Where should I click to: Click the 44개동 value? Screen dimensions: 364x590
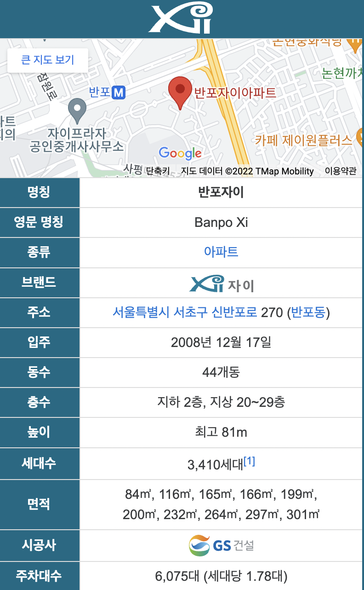point(221,372)
